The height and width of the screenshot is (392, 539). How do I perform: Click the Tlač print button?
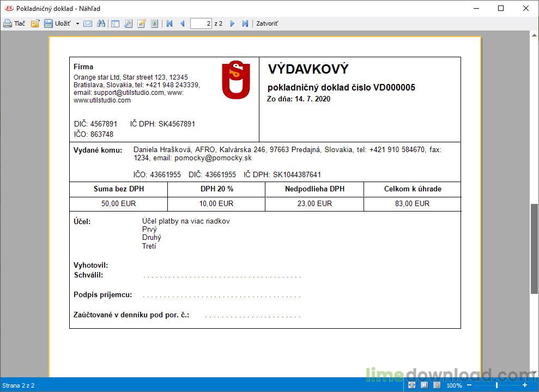tap(14, 23)
